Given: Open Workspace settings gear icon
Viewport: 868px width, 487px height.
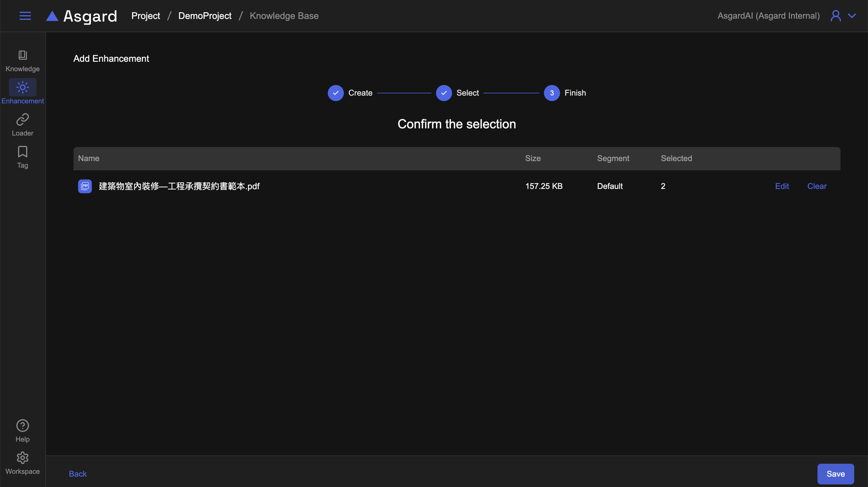Looking at the screenshot, I should tap(23, 458).
